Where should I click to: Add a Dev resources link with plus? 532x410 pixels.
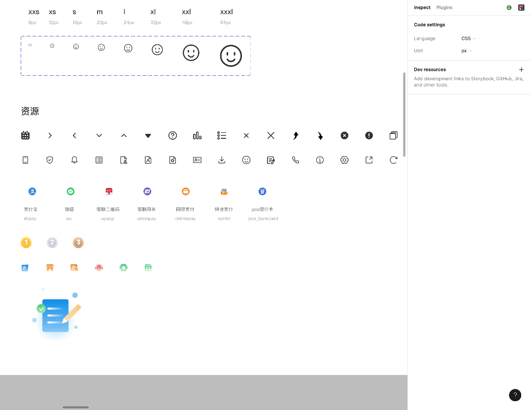click(521, 69)
